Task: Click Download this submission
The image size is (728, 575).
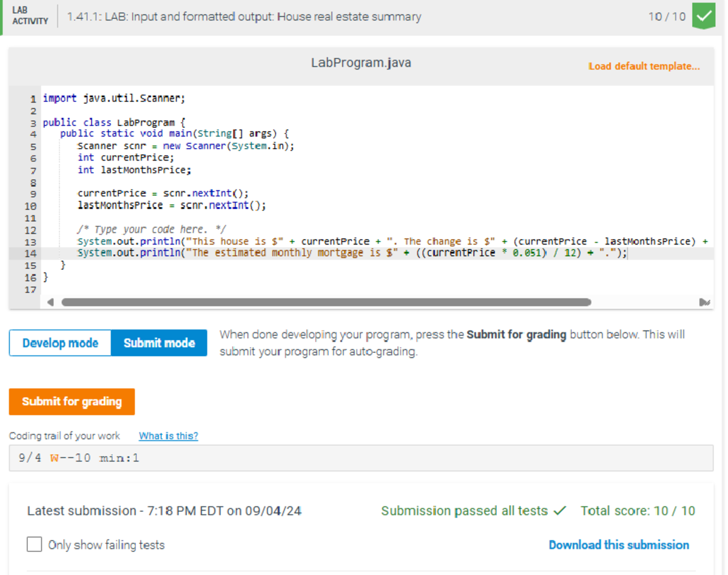Action: tap(618, 545)
